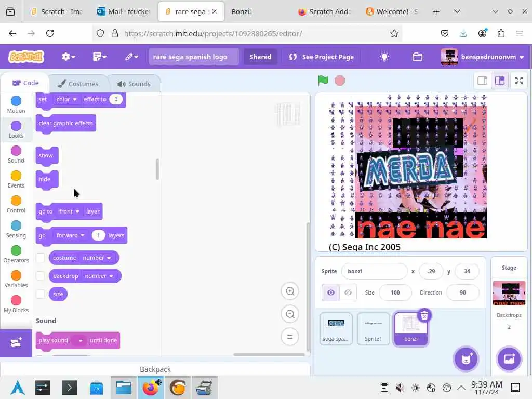
Task: Zoom in the code workspace
Action: [290, 291]
